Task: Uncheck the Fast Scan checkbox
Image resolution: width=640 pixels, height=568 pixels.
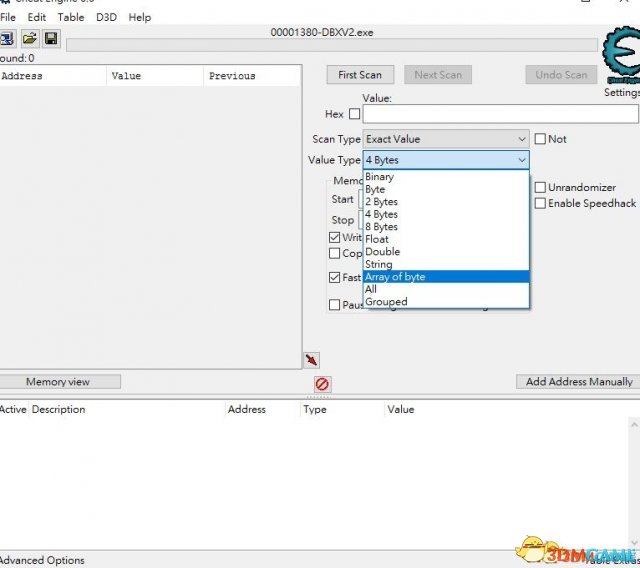Action: coord(334,277)
